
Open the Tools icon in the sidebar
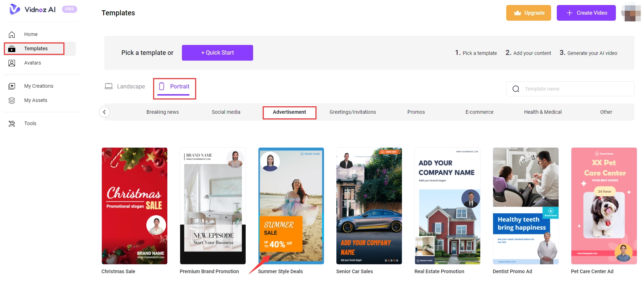point(12,124)
